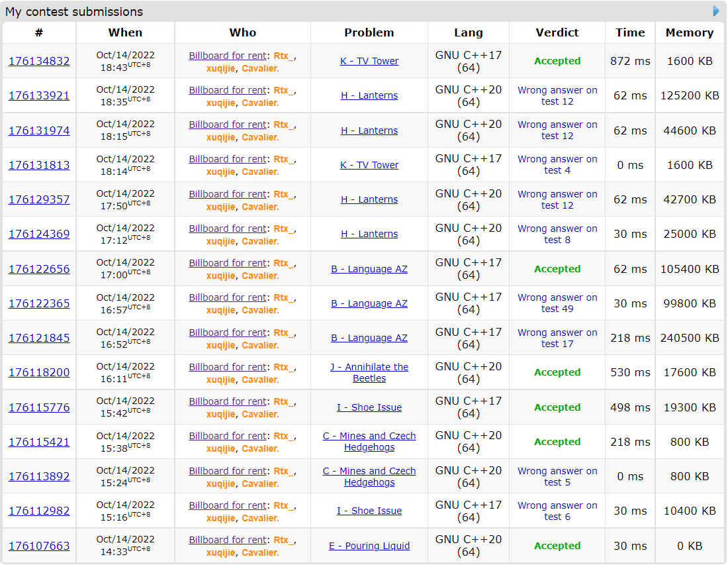This screenshot has height=565, width=728.
Task: View Wrong answer on test 8 verdict
Action: (557, 234)
